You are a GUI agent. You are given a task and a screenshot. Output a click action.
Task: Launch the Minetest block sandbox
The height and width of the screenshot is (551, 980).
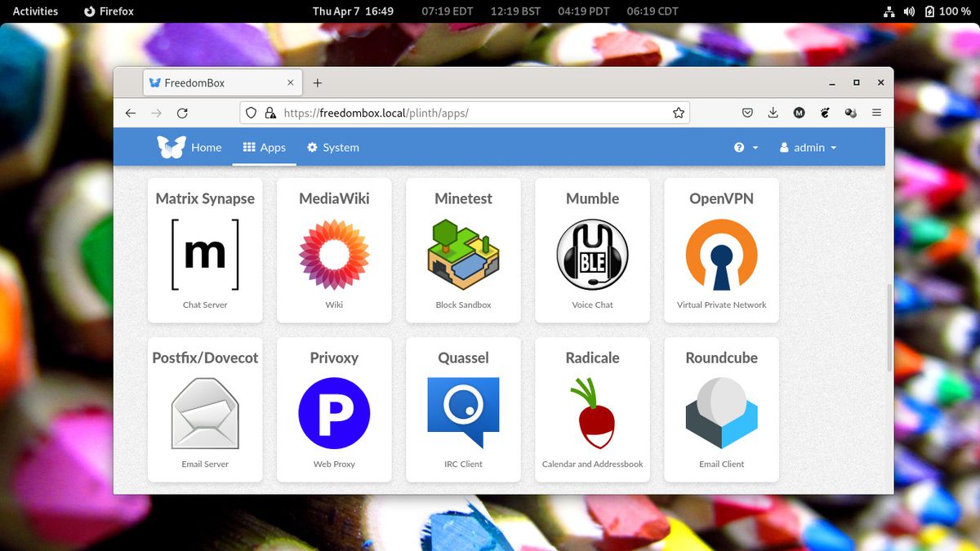462,249
